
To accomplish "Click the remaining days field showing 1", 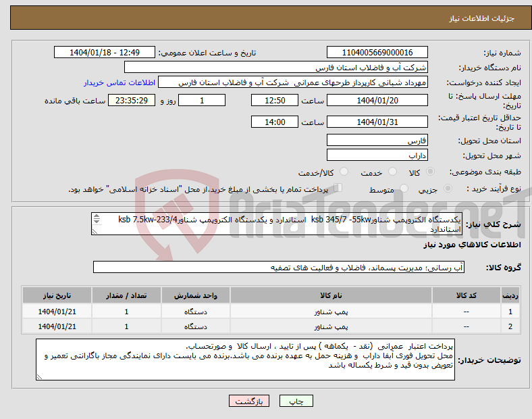I will click(202, 101).
